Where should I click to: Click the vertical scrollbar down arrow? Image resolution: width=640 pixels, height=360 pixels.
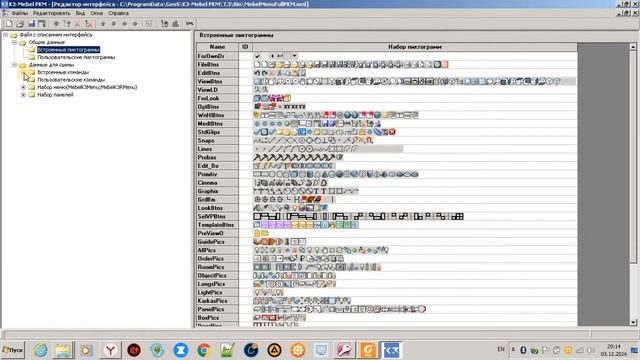[633, 322]
